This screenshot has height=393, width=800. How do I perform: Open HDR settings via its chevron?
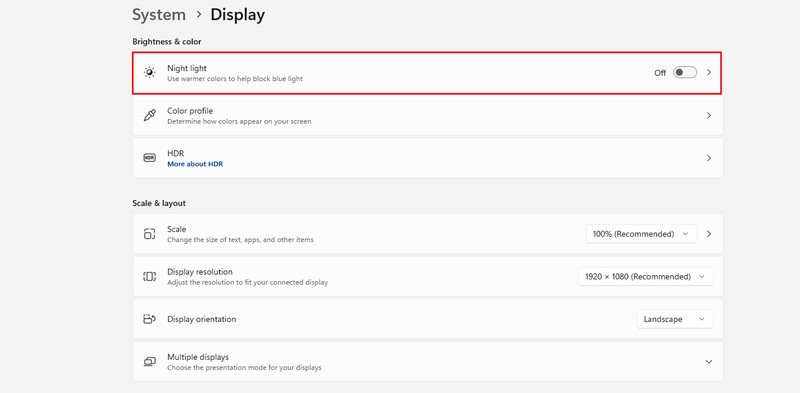click(x=709, y=158)
